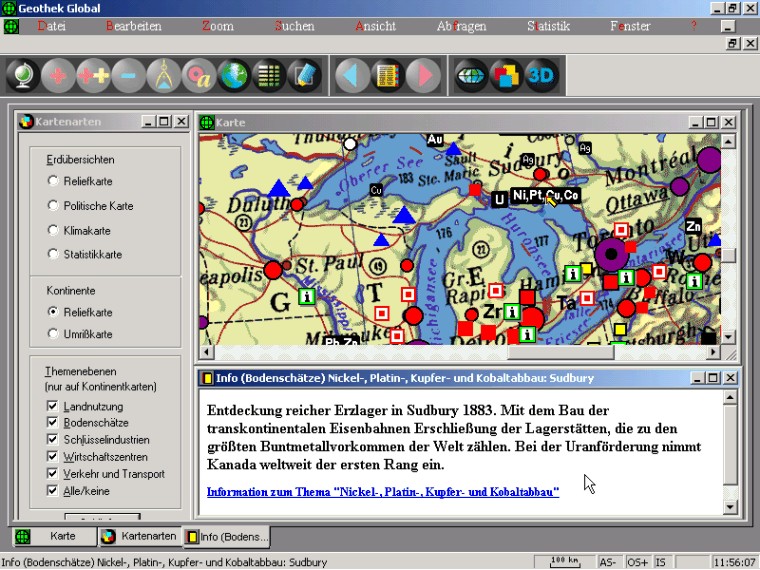Click the green table list icon

(269, 75)
